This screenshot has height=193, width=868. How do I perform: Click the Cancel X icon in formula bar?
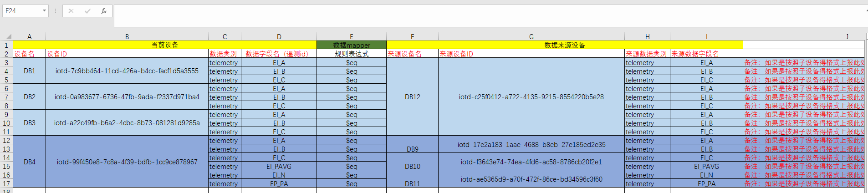71,11
